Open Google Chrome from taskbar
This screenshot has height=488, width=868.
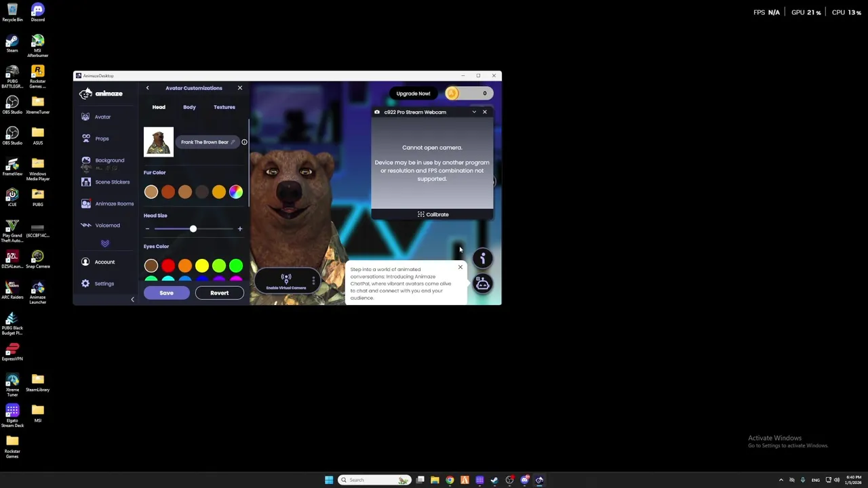click(450, 480)
